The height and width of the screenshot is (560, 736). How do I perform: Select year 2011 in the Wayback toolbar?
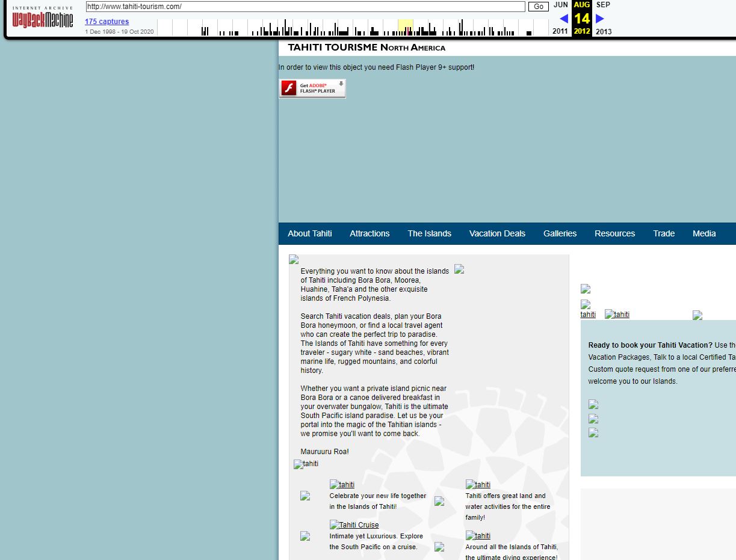click(x=560, y=31)
